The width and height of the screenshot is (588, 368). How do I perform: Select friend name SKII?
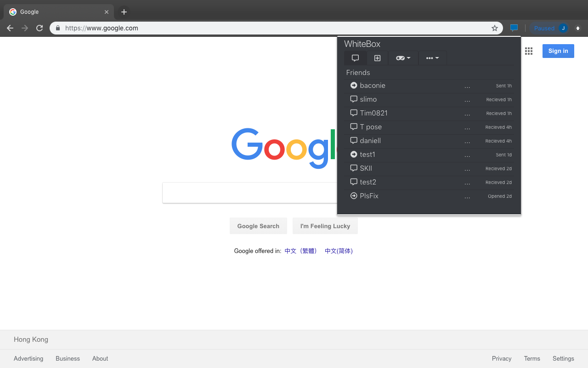[x=366, y=168]
